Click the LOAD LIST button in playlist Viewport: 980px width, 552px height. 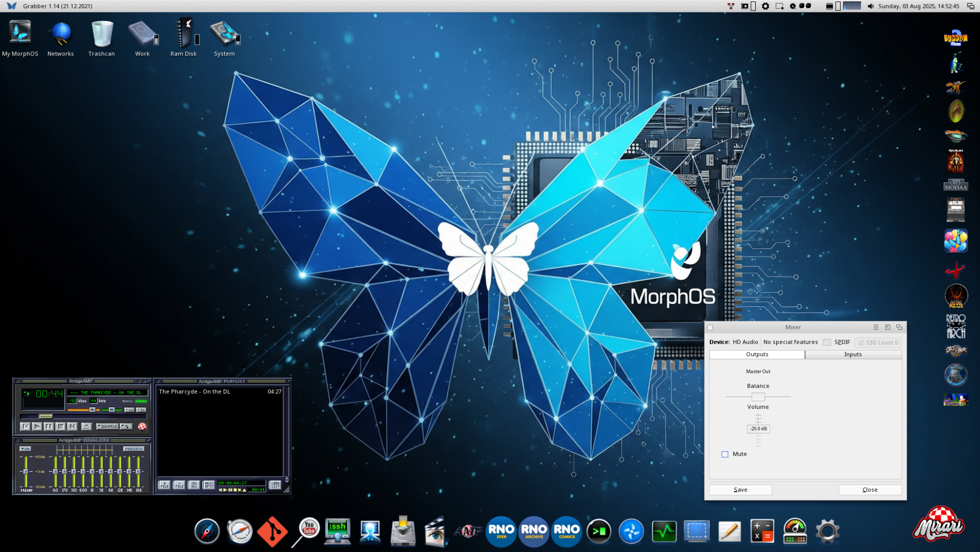click(275, 485)
